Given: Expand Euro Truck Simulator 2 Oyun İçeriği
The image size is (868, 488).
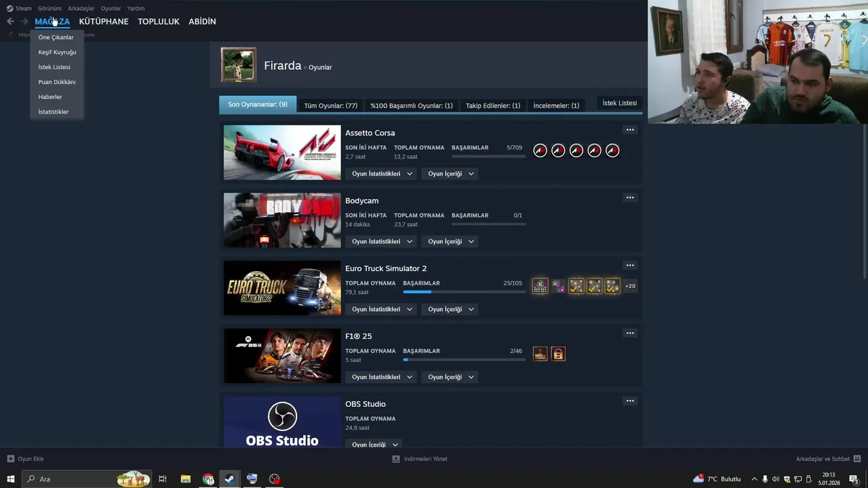Looking at the screenshot, I should pos(451,309).
